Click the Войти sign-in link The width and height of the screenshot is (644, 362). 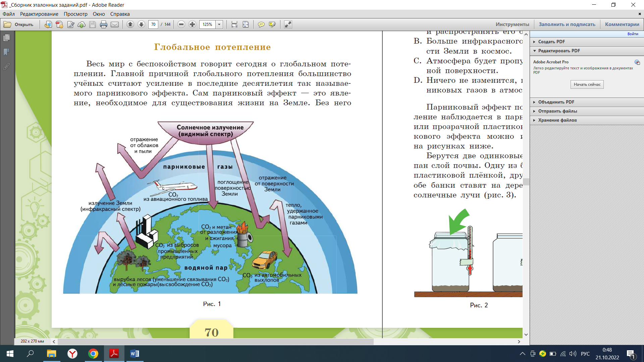pos(633,34)
